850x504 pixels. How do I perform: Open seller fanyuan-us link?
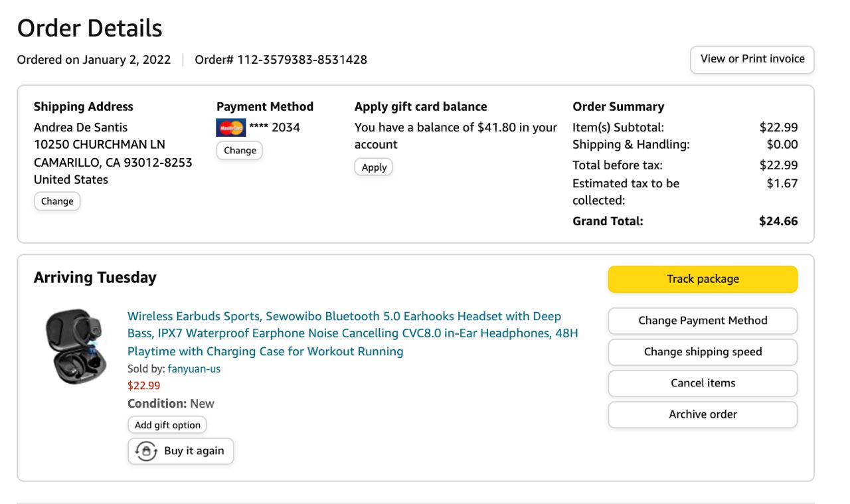tap(194, 369)
